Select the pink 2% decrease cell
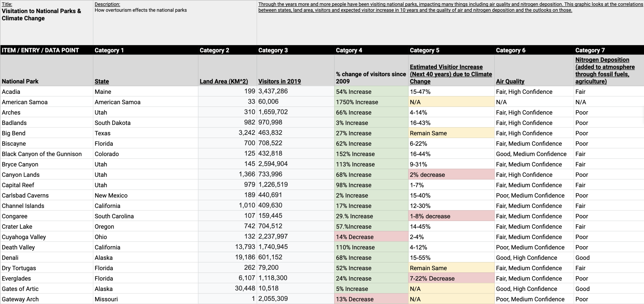The height and width of the screenshot is (304, 644). click(x=427, y=175)
